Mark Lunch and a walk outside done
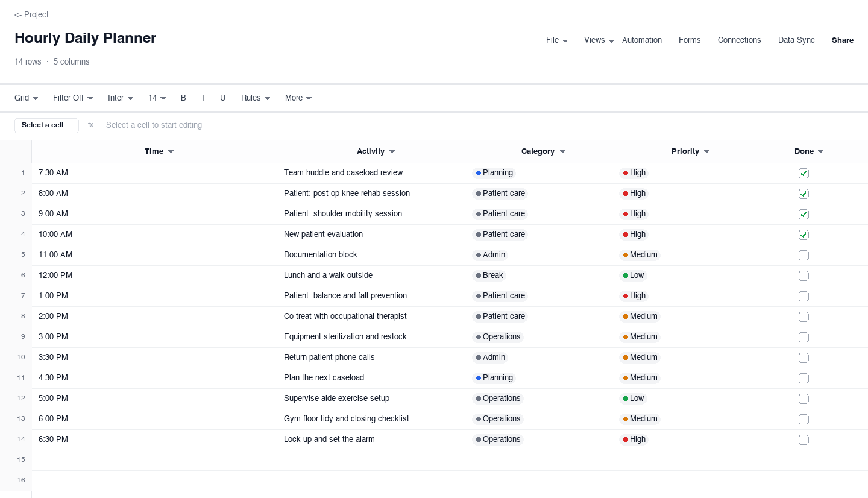Image resolution: width=868 pixels, height=498 pixels. click(804, 276)
